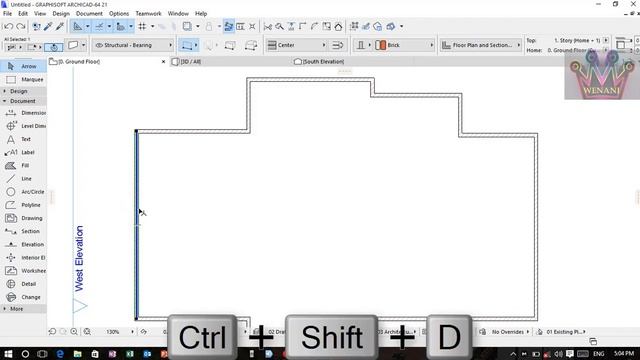Collapse the Document toolbox group
Image resolution: width=640 pixels, height=360 pixels.
[23, 101]
